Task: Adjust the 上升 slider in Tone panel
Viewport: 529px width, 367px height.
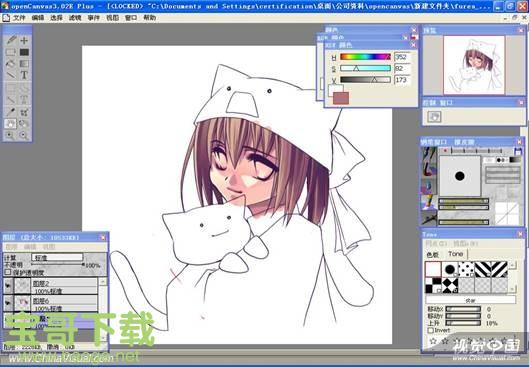Action: pos(463,323)
